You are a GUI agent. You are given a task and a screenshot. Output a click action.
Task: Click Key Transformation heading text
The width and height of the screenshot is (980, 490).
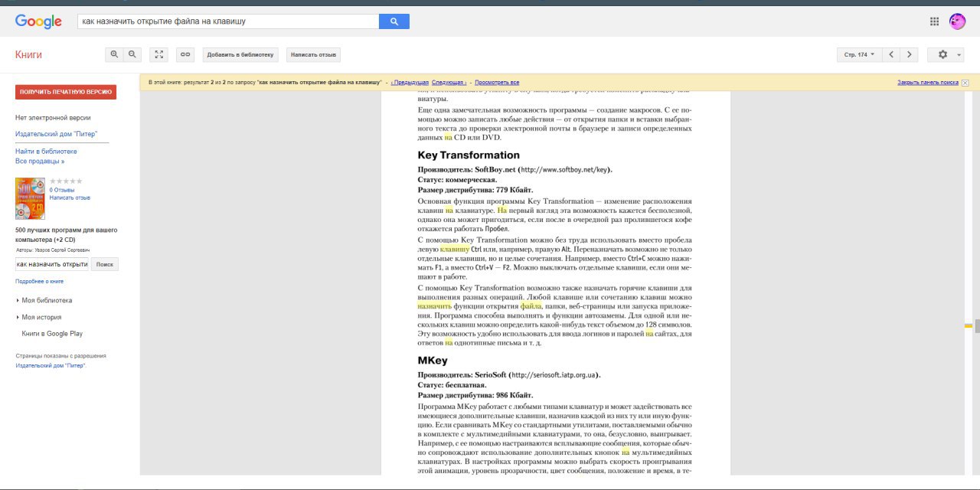[469, 155]
